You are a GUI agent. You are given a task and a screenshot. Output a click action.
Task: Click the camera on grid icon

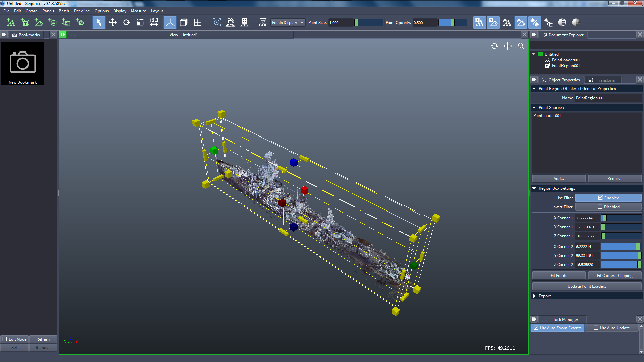[x=230, y=22]
